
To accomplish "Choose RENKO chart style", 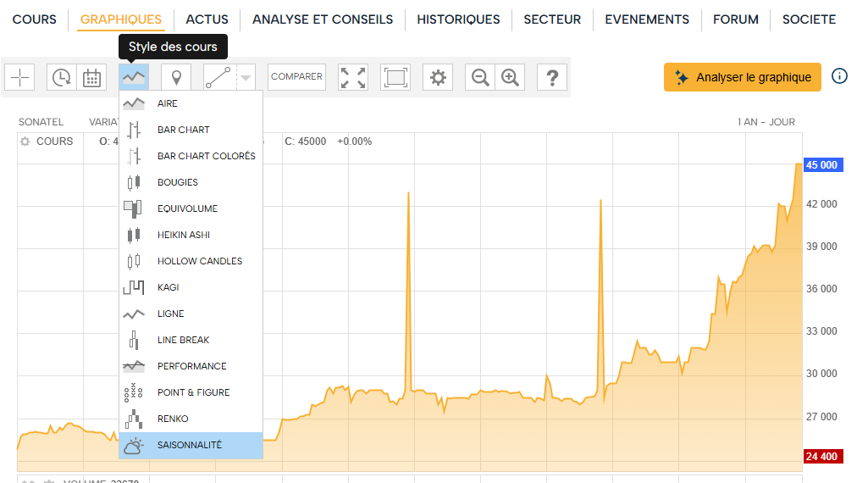I will coord(191,419).
